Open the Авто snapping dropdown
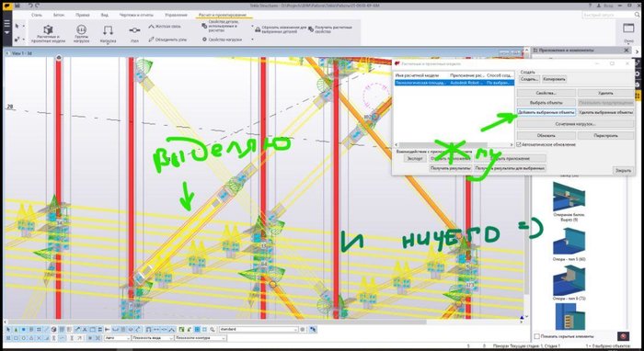Screen dimensions: 644x351 pos(117,338)
